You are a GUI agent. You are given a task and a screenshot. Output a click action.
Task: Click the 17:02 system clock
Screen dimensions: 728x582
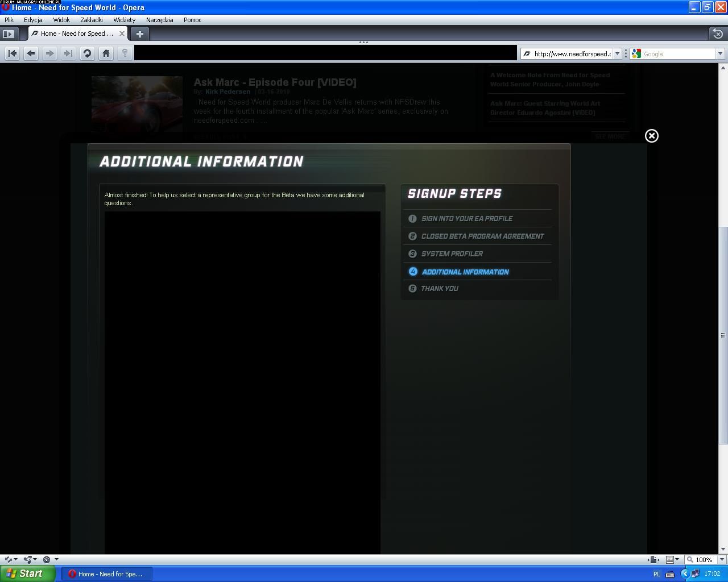tap(712, 574)
